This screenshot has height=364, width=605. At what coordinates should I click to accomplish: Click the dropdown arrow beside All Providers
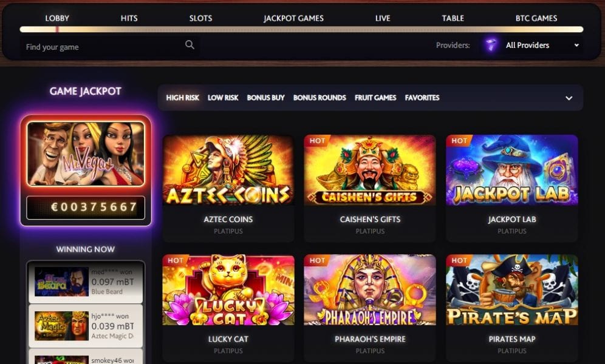576,45
